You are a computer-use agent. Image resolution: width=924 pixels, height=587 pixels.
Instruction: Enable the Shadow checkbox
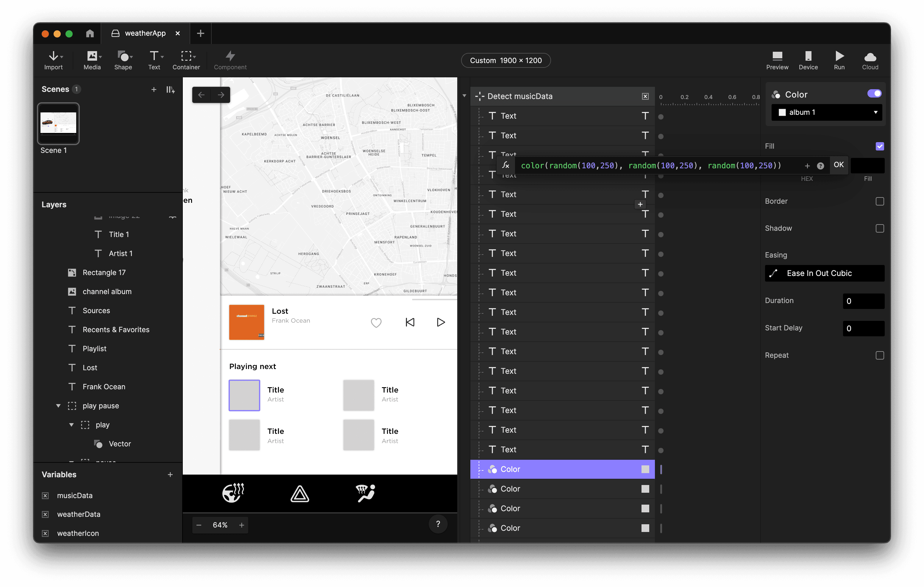tap(879, 228)
